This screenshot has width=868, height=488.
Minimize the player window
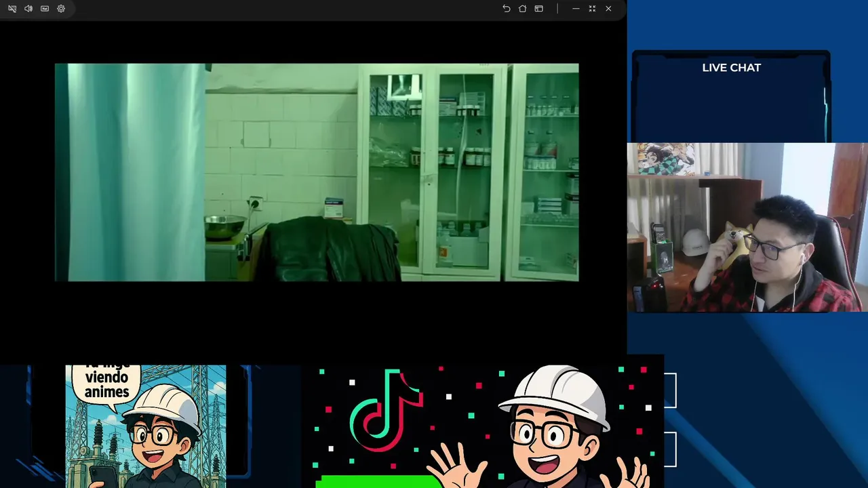coord(576,9)
